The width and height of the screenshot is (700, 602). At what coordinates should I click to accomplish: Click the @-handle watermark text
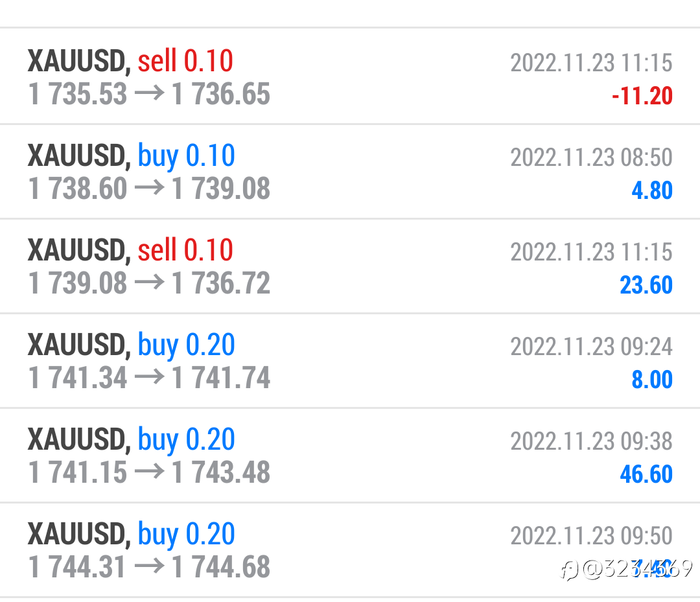point(638,569)
